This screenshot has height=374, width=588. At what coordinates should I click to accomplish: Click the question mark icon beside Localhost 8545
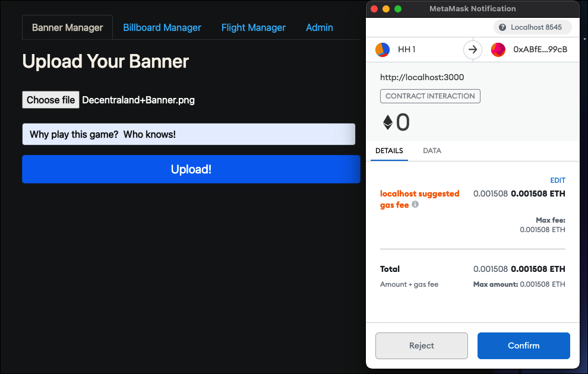coord(502,27)
